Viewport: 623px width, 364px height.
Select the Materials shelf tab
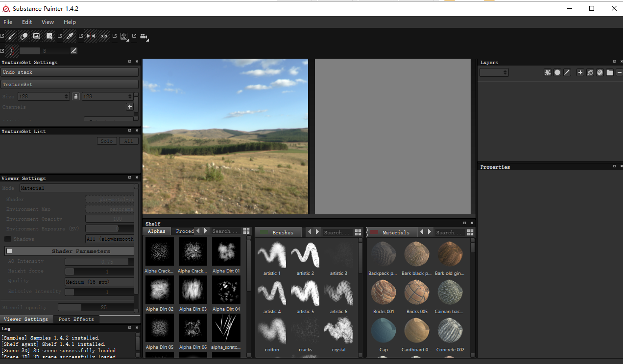pyautogui.click(x=391, y=232)
